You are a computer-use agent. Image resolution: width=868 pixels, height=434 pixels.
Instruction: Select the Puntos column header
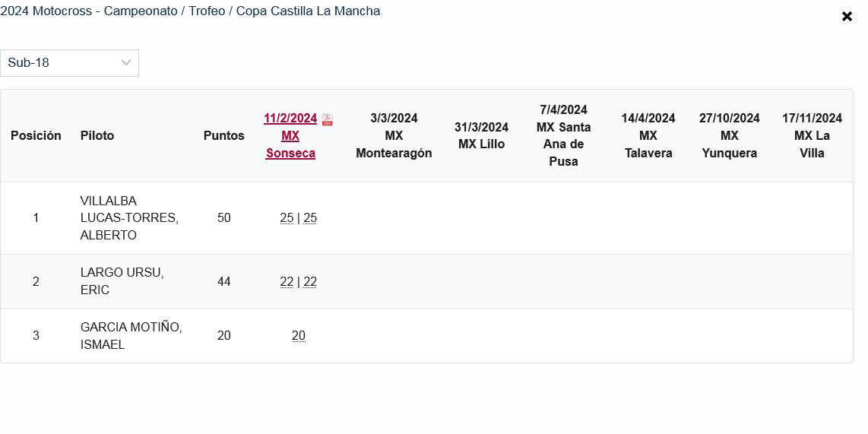[224, 136]
